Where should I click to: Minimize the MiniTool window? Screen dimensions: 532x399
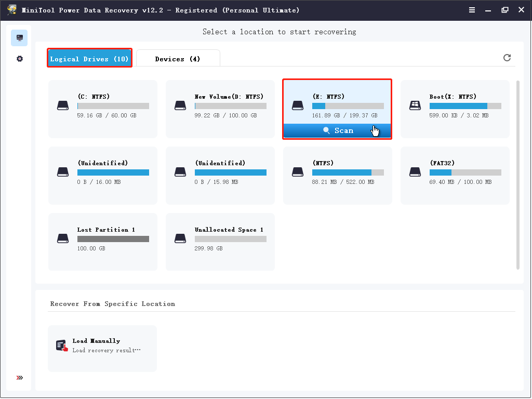[488, 10]
